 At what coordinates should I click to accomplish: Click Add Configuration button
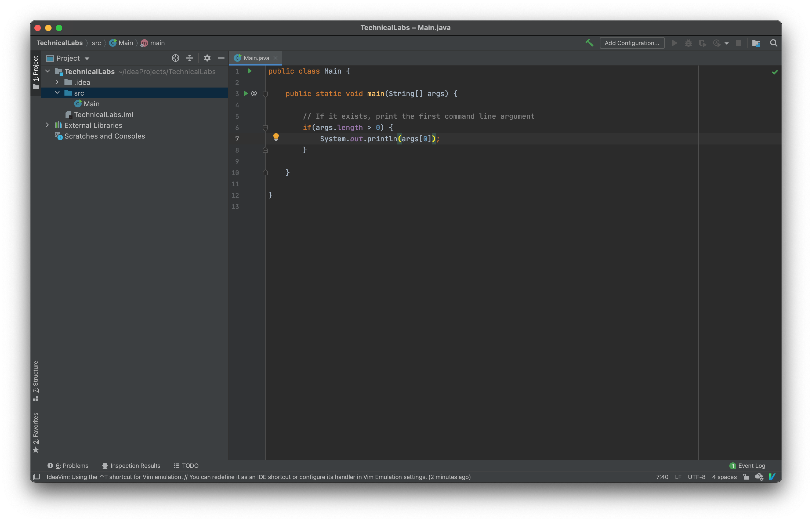click(x=632, y=43)
